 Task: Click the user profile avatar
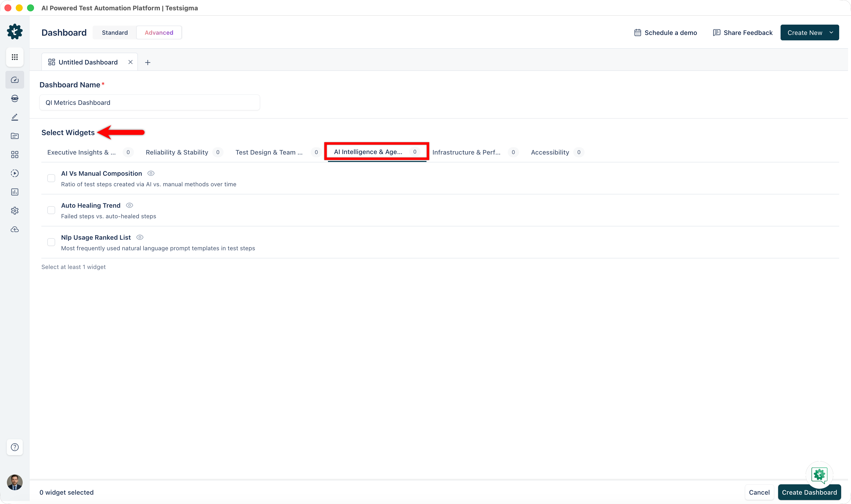tap(15, 482)
